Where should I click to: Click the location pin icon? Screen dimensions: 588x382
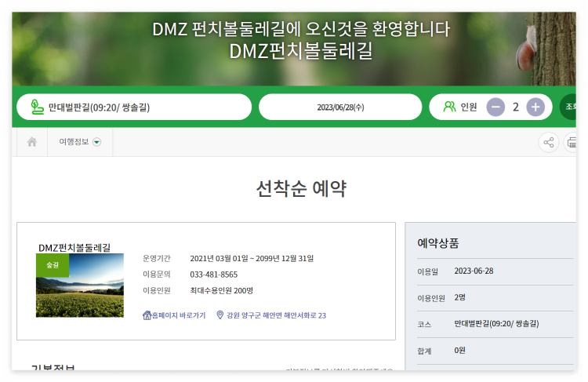[220, 315]
